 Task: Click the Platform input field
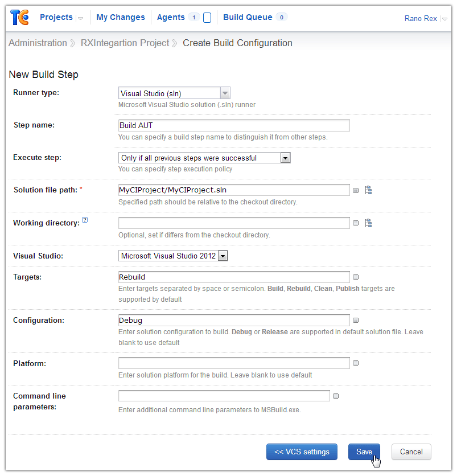click(x=234, y=363)
